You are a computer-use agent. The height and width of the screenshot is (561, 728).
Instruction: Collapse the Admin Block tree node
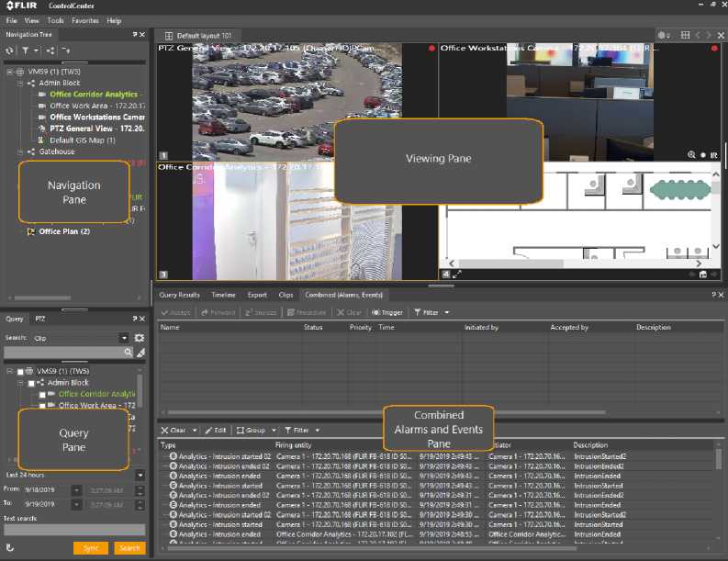pyautogui.click(x=20, y=83)
